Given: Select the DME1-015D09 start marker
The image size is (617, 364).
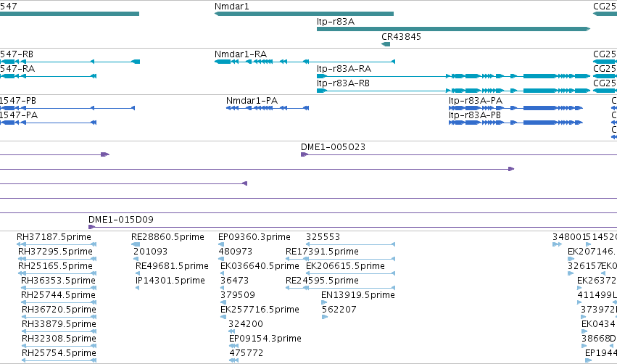Looking at the screenshot, I should tap(91, 227).
